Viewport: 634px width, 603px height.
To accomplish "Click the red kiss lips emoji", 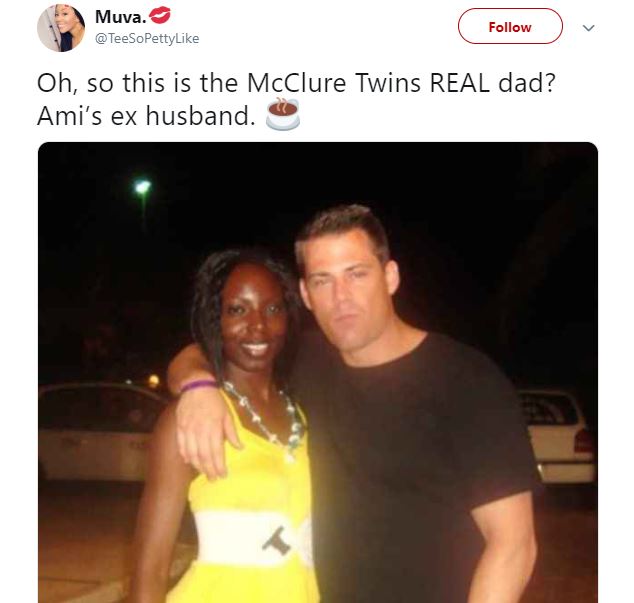I will 160,15.
